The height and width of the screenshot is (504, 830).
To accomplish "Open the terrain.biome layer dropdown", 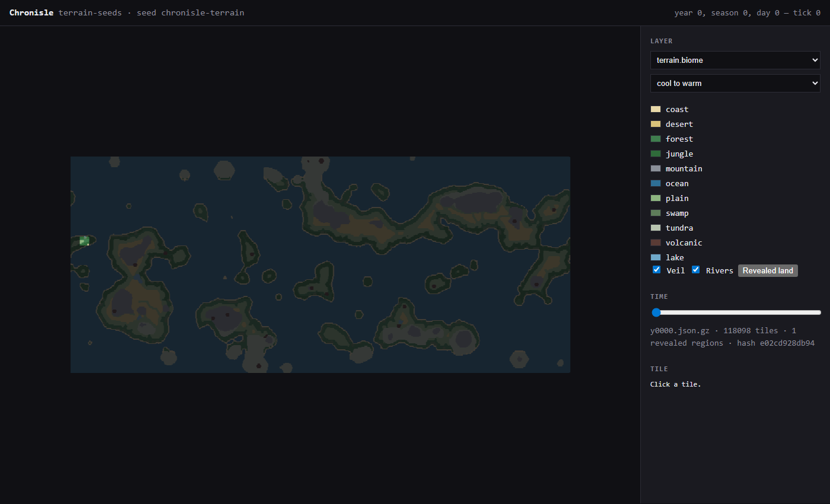I will pos(735,60).
